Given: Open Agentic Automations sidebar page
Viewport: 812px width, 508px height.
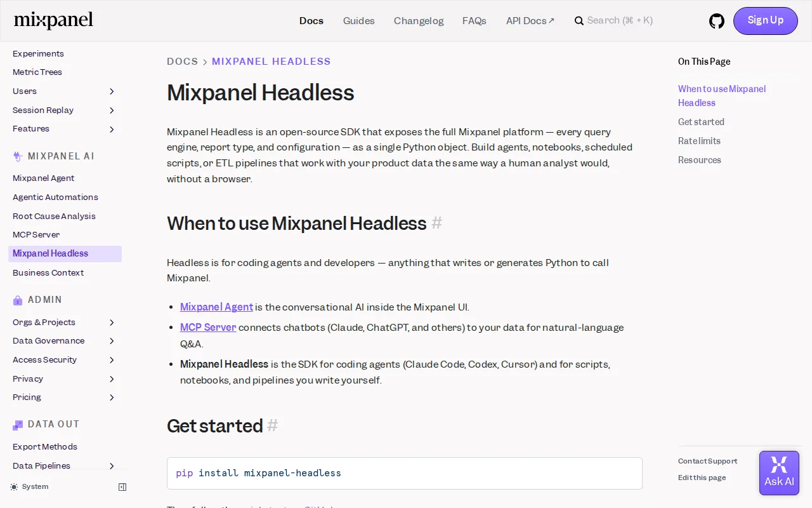Looking at the screenshot, I should (55, 197).
